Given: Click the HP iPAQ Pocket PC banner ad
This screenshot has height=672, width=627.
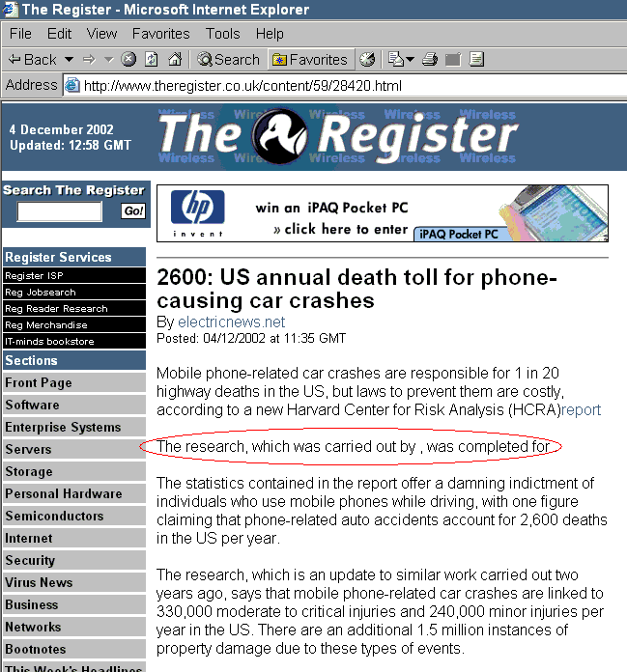Looking at the screenshot, I should 383,213.
